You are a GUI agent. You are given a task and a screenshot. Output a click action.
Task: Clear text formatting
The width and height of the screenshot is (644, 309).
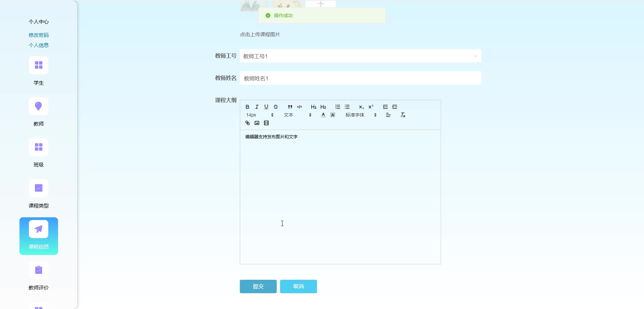(x=403, y=115)
